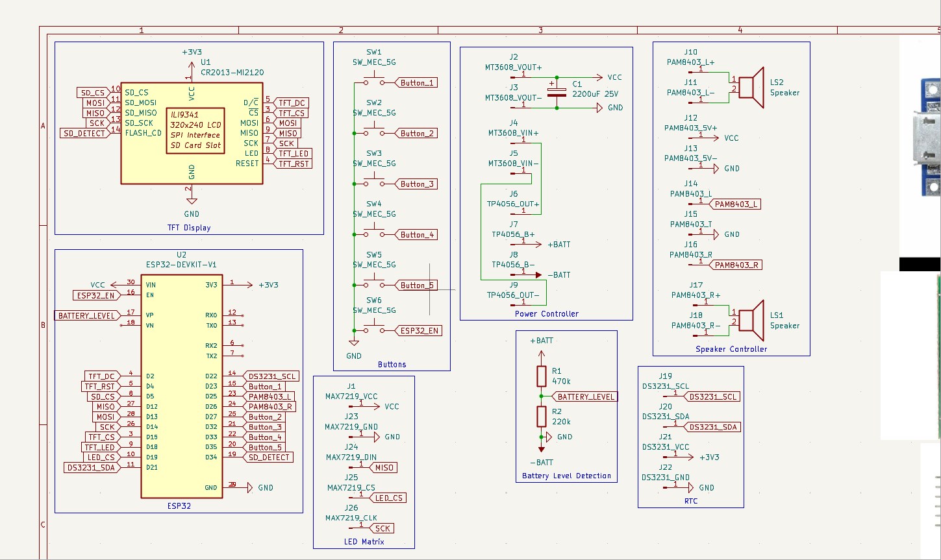The width and height of the screenshot is (941, 560).
Task: Click the Button_3 label next to SW3
Action: [x=416, y=184]
